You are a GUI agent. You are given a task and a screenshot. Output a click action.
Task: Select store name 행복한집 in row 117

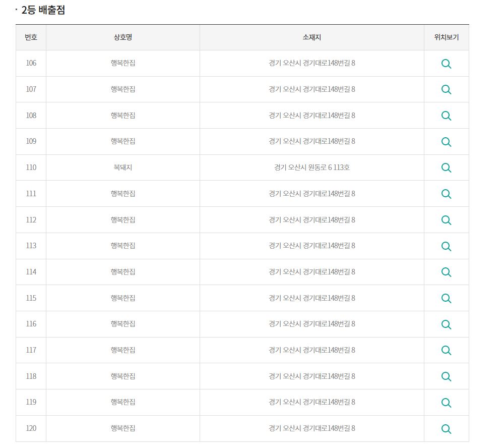(x=123, y=350)
